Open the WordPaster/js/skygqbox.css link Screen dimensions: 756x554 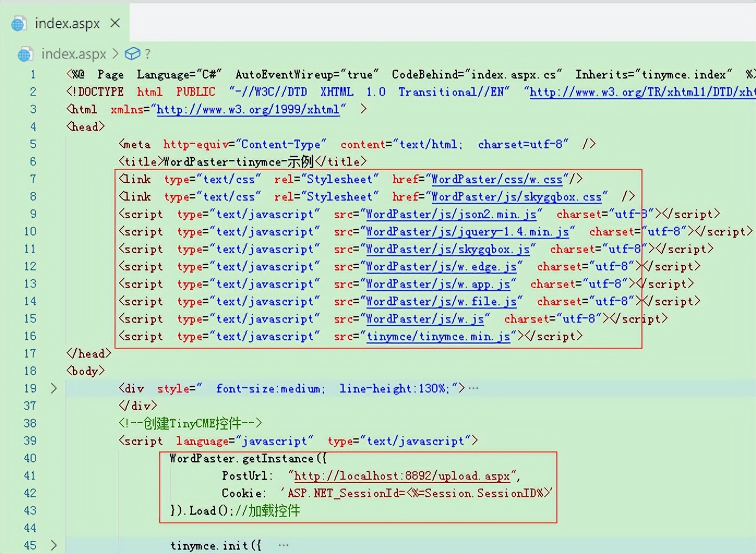coord(516,197)
